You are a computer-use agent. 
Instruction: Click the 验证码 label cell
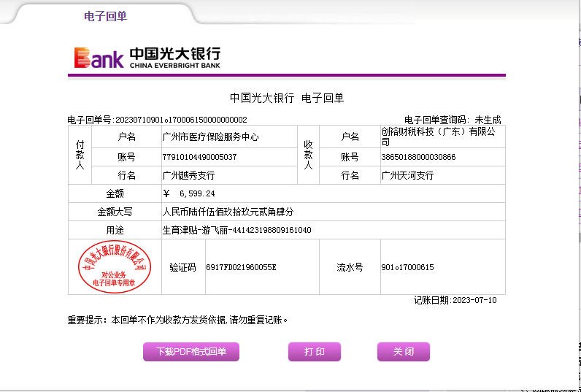(x=183, y=267)
